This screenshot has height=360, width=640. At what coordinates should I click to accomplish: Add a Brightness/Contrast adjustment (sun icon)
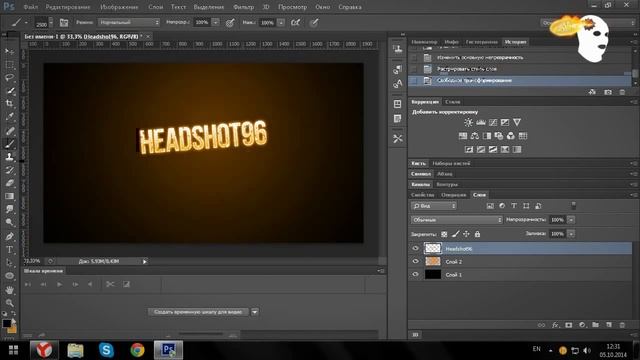[x=468, y=122]
